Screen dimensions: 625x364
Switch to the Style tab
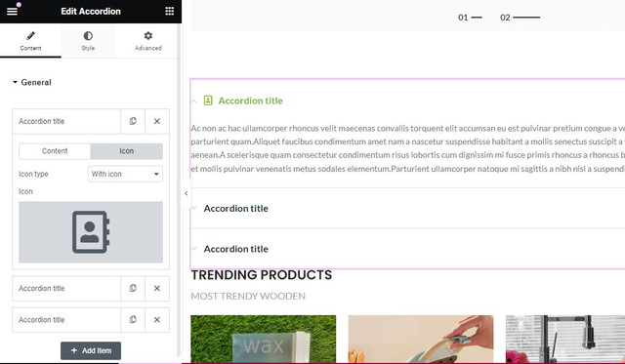(x=88, y=41)
